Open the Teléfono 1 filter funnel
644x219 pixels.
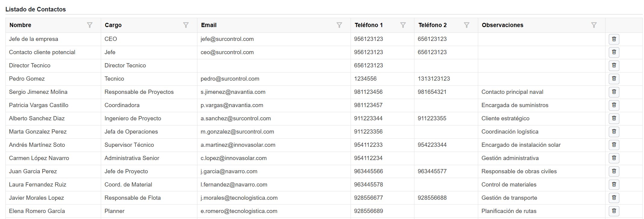403,25
